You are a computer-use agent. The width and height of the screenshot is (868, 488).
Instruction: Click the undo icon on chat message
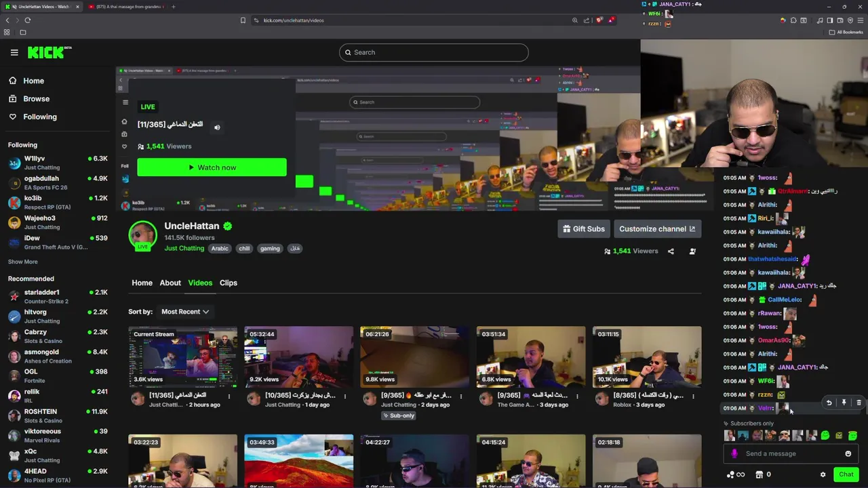click(829, 403)
